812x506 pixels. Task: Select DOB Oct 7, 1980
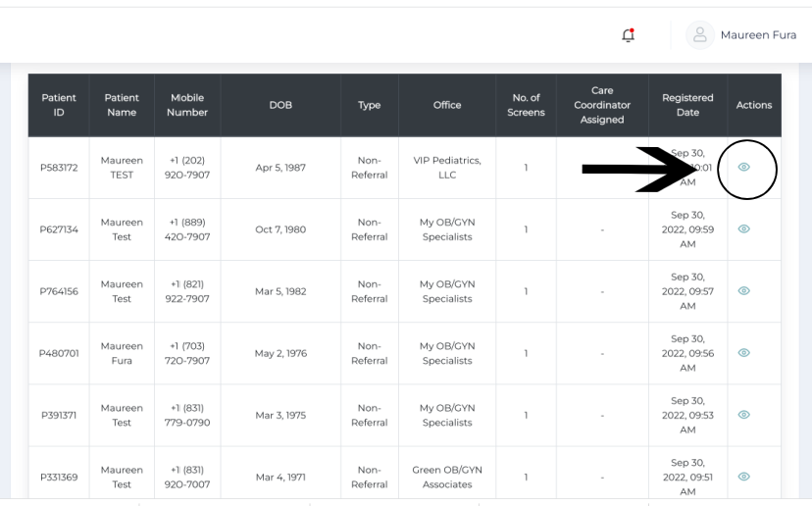(x=280, y=229)
